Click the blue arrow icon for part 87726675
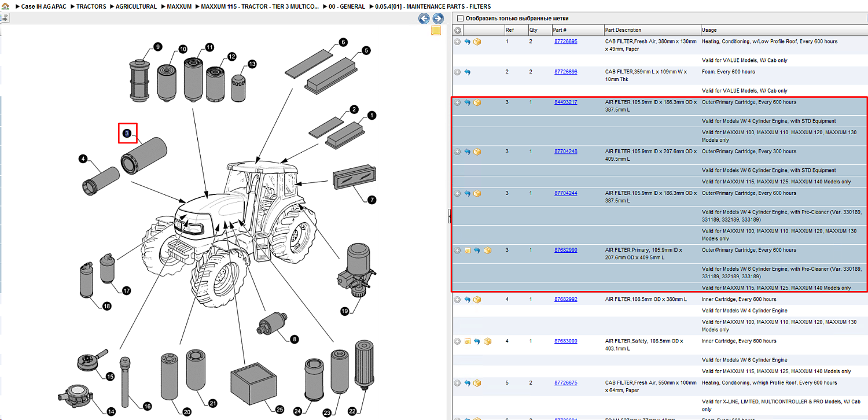The image size is (868, 420). pyautogui.click(x=468, y=383)
